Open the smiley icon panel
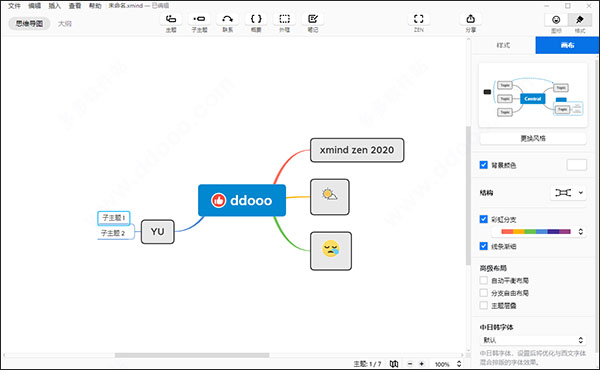600x370 pixels. [x=556, y=20]
